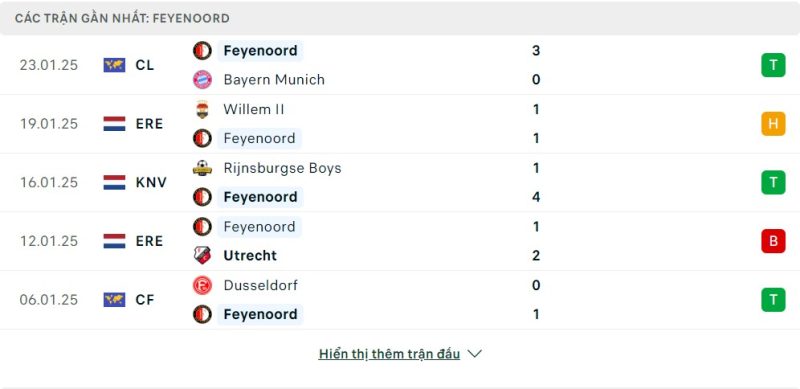Click the orange H draw badge
Image resolution: width=800 pixels, height=389 pixels.
pyautogui.click(x=773, y=124)
